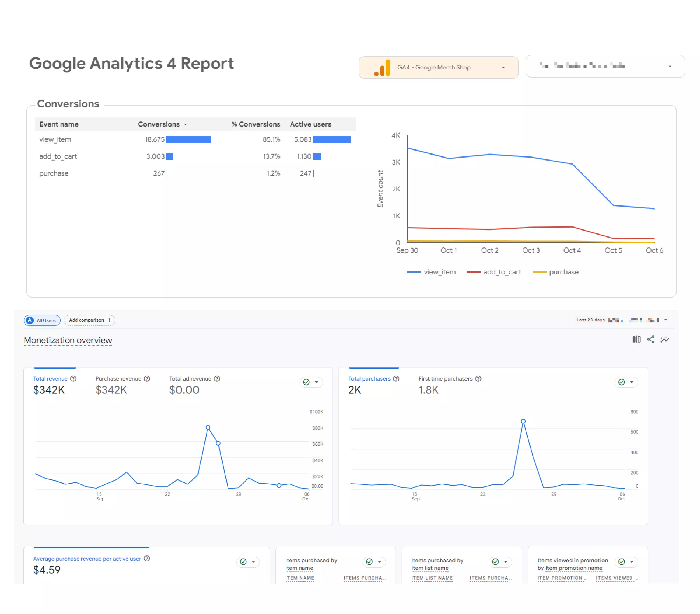Click help icon next to Total purchasers
This screenshot has width=700, height=614.
pos(396,378)
